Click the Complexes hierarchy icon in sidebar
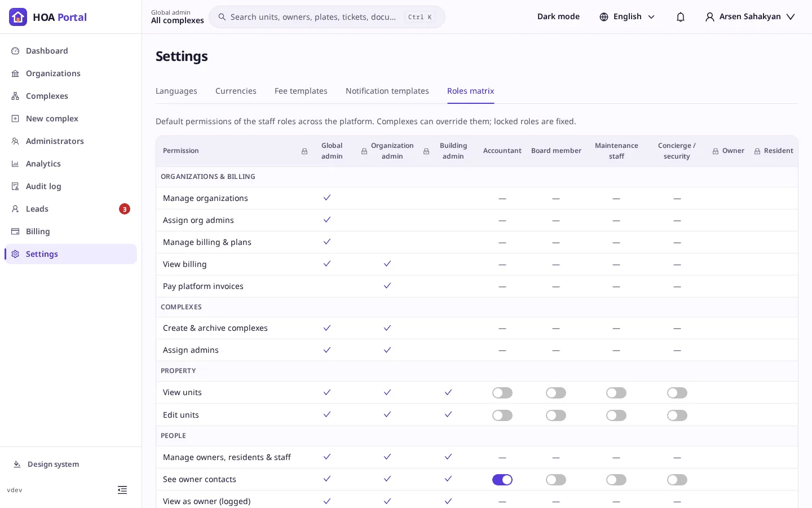 (x=15, y=96)
